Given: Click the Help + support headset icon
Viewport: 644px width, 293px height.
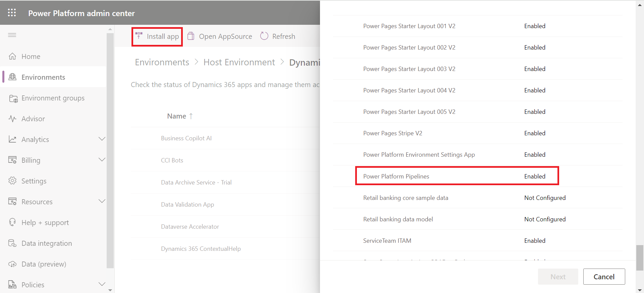Looking at the screenshot, I should (x=12, y=222).
